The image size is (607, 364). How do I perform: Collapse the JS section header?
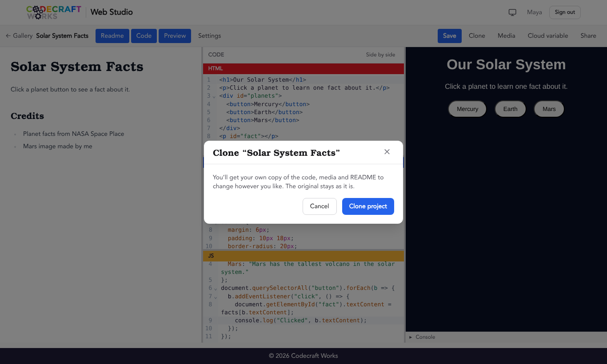303,256
